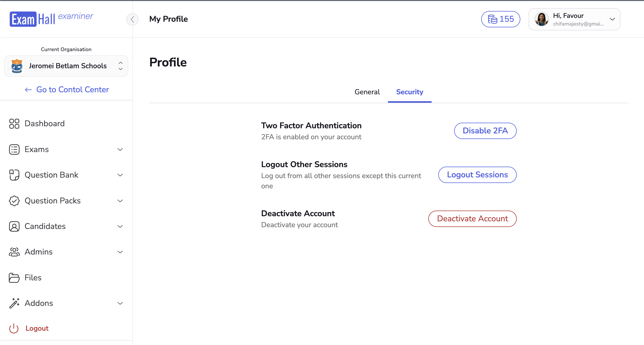Click the Logout power icon
Image resolution: width=644 pixels, height=345 pixels.
point(14,328)
